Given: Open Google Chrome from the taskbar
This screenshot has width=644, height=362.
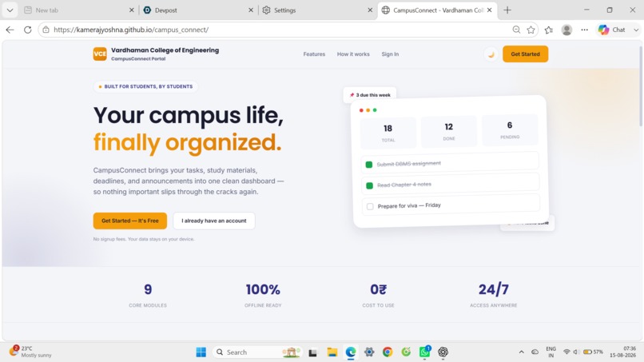Looking at the screenshot, I should point(388,352).
